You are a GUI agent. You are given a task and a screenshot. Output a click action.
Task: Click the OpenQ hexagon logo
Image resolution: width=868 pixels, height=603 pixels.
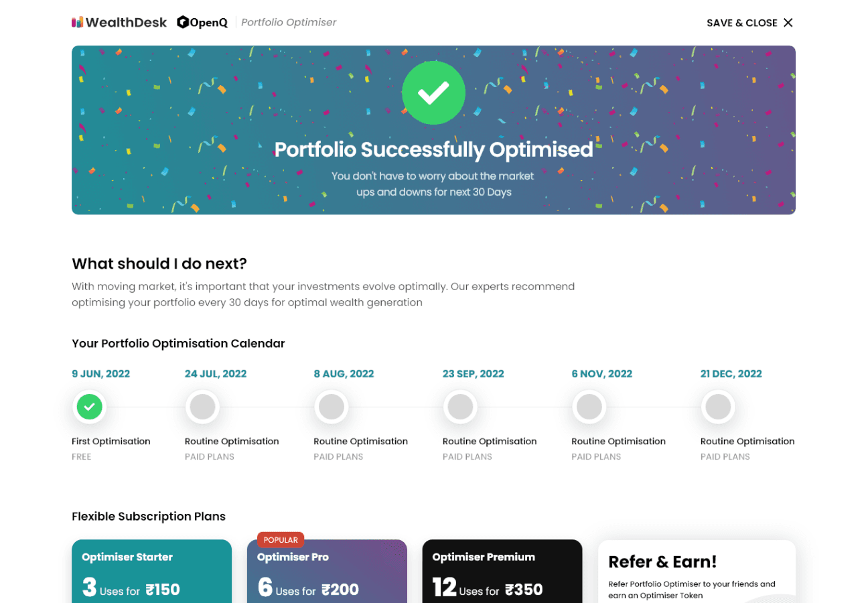click(x=183, y=22)
